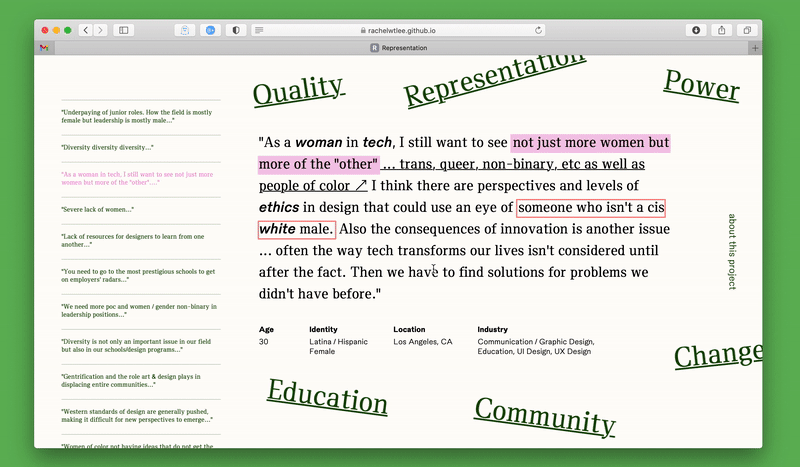Open a new tab with the plus button

click(x=755, y=48)
